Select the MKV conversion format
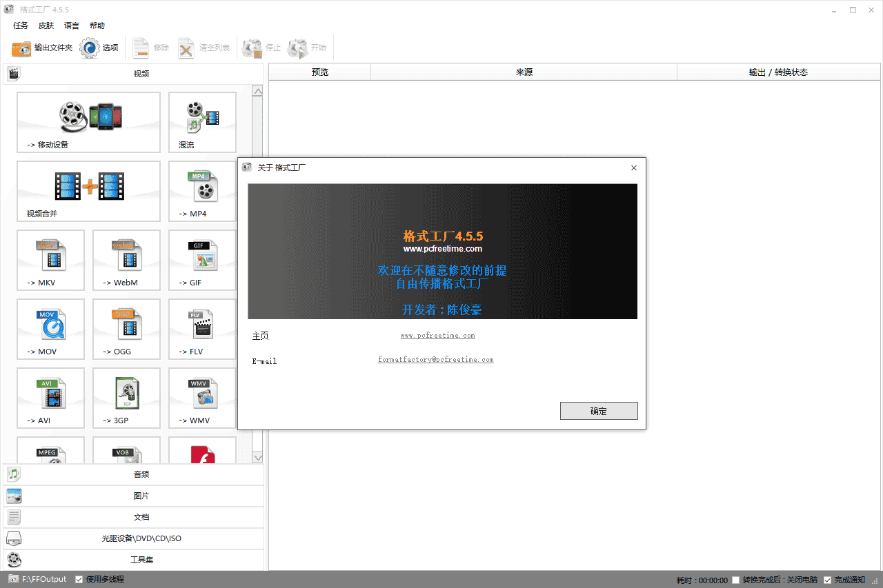 tap(50, 261)
